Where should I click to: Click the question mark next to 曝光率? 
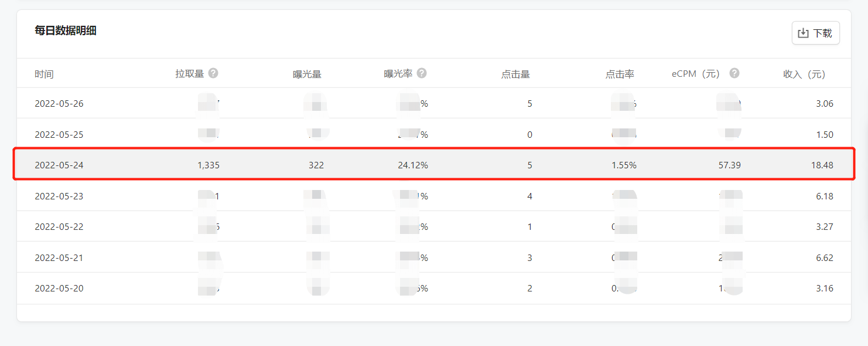click(x=422, y=73)
